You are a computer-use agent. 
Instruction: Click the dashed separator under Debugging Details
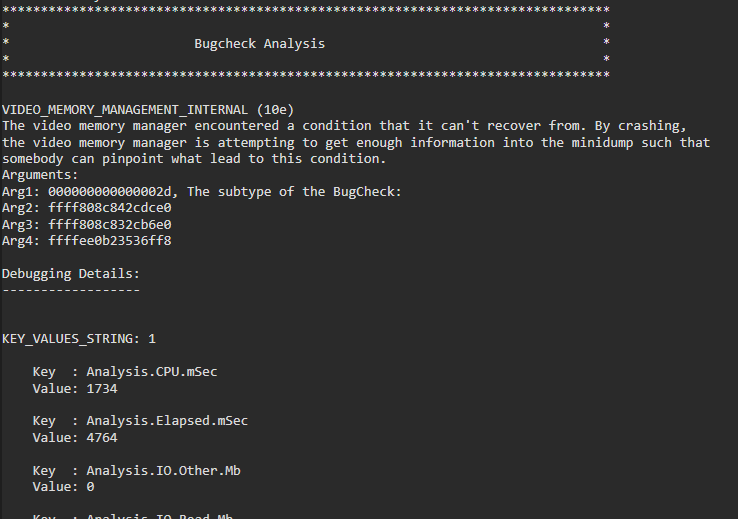71,290
